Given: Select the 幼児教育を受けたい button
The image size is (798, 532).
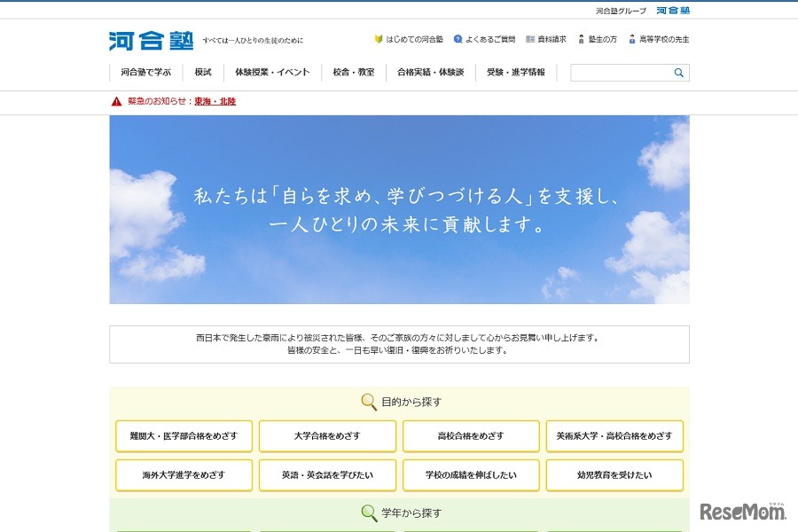Looking at the screenshot, I should pyautogui.click(x=614, y=475).
